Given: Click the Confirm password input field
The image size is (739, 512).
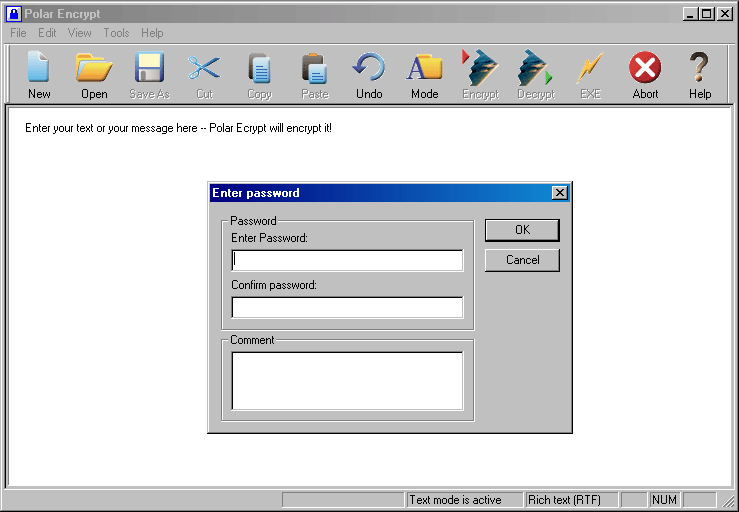Looking at the screenshot, I should 347,307.
